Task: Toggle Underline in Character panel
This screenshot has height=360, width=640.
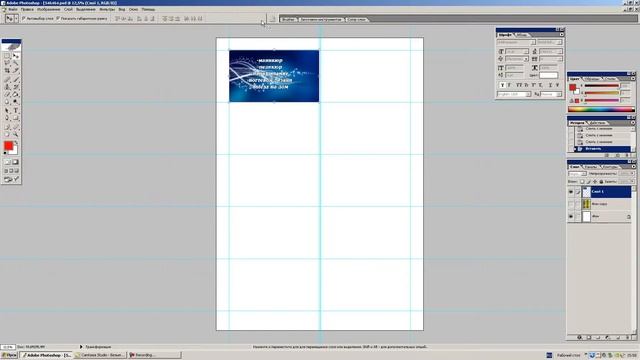Action: coord(551,85)
